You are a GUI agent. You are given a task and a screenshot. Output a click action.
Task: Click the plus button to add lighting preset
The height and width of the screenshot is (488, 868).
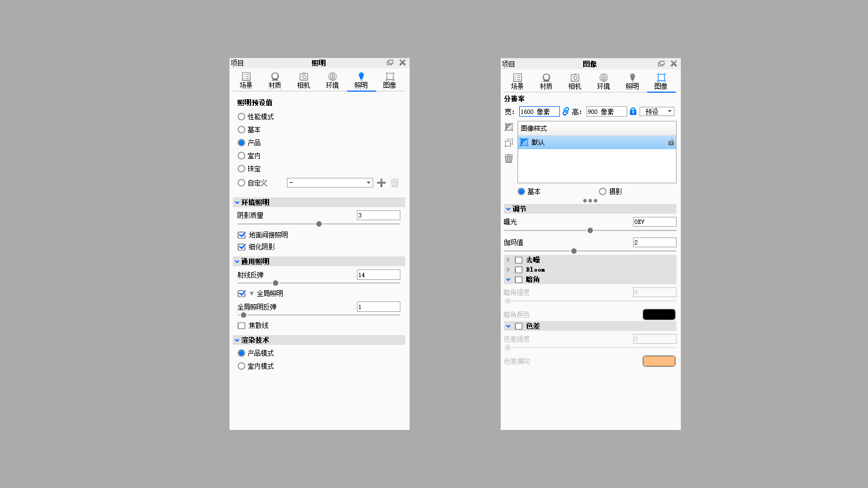click(381, 183)
